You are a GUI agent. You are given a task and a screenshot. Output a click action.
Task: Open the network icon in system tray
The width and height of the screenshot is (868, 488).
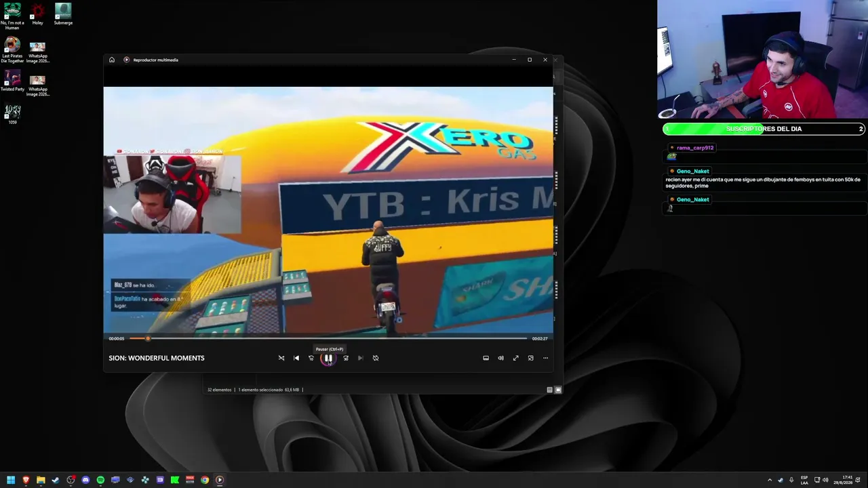click(817, 480)
